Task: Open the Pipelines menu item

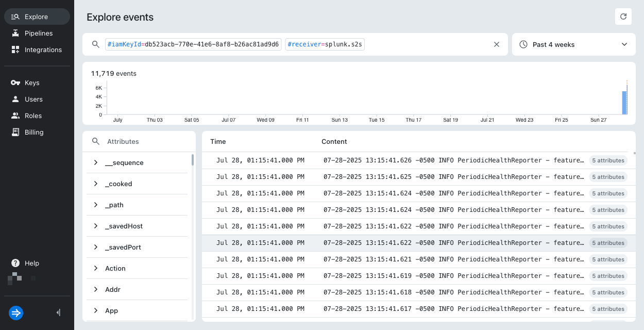Action: (x=37, y=33)
